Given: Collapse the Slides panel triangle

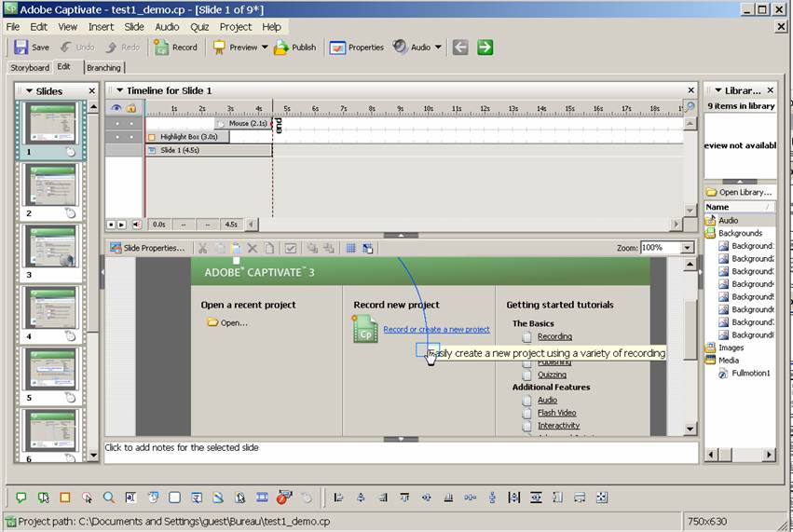Looking at the screenshot, I should [29, 91].
